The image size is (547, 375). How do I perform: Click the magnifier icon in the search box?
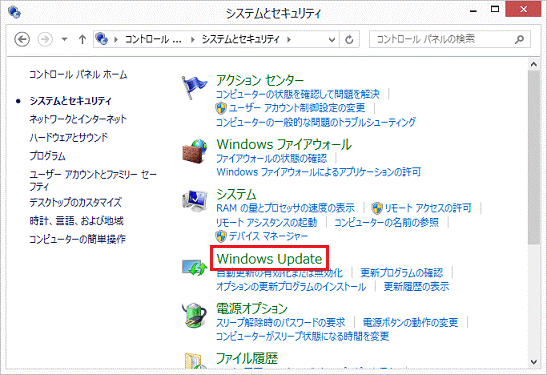[x=519, y=39]
